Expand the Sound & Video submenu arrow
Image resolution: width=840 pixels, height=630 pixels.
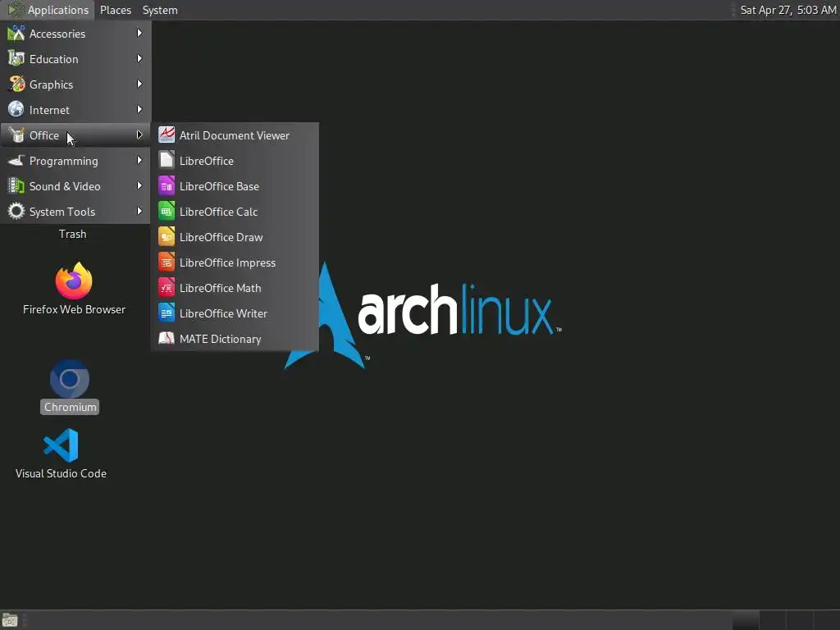(139, 186)
